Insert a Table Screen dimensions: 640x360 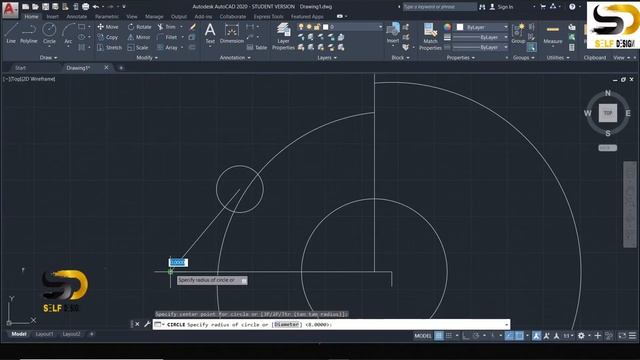(257, 47)
